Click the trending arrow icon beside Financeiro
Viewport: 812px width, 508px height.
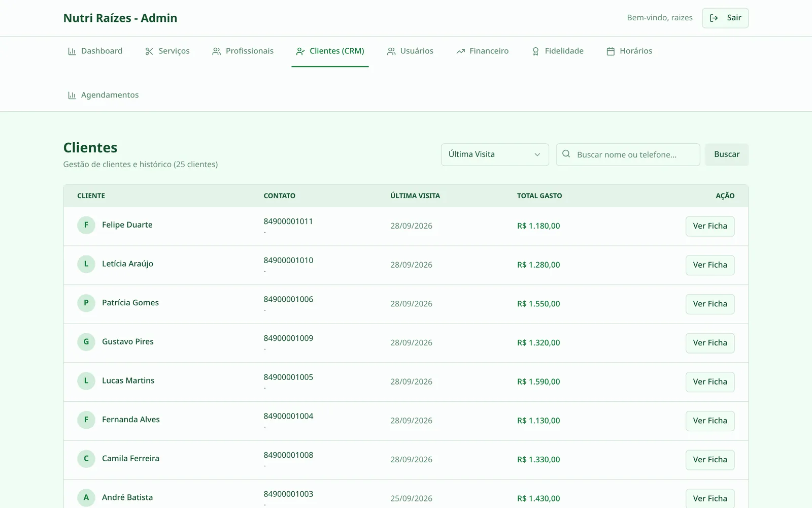(x=460, y=51)
